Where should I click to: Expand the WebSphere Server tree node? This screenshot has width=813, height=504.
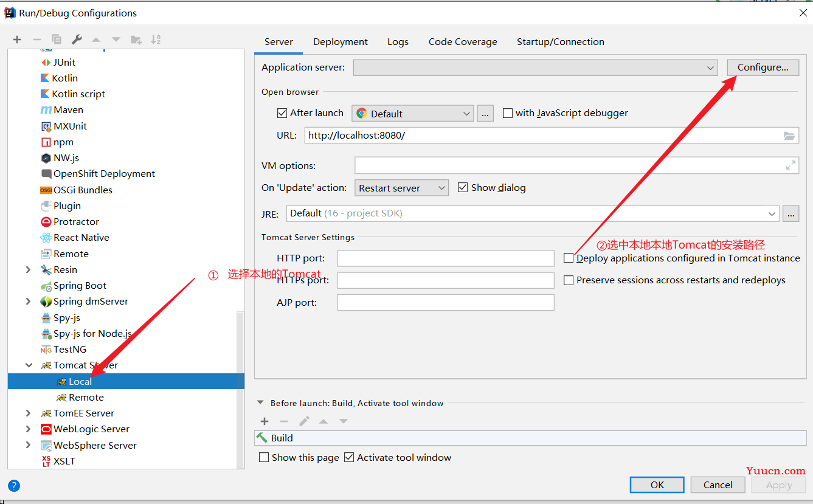click(x=28, y=445)
